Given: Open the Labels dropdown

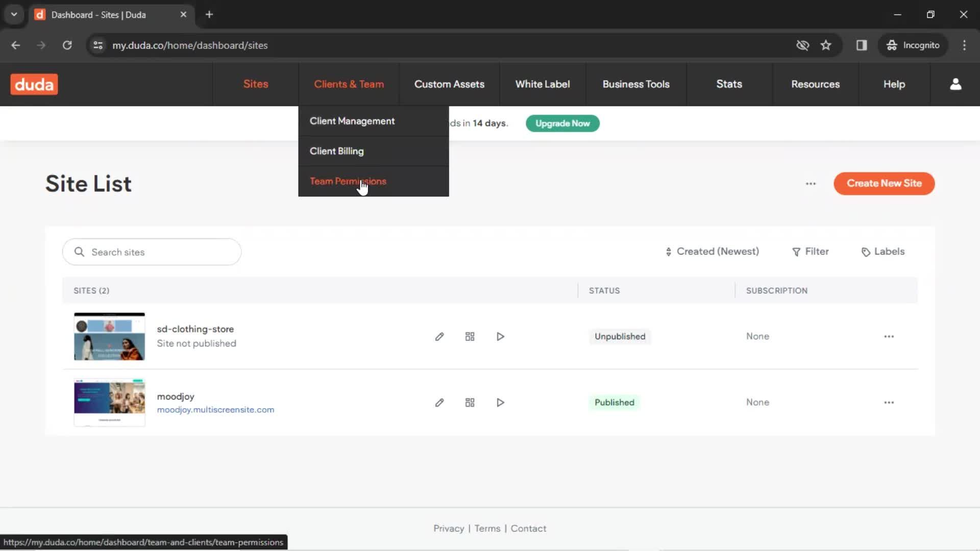Looking at the screenshot, I should [883, 252].
